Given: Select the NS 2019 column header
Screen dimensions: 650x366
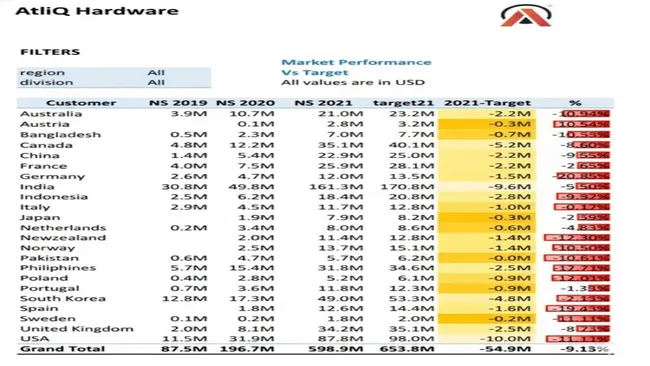Looking at the screenshot, I should pyautogui.click(x=178, y=103).
